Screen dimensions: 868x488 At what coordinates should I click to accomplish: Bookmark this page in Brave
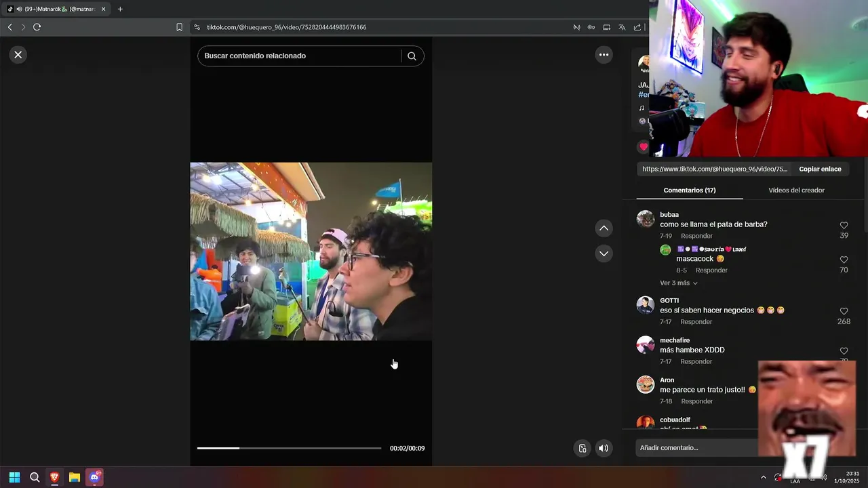[179, 27]
